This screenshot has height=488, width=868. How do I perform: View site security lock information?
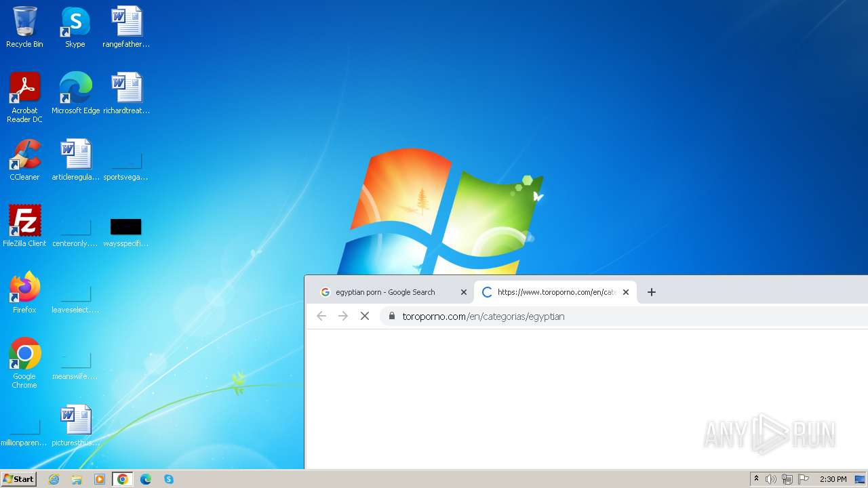(x=391, y=316)
